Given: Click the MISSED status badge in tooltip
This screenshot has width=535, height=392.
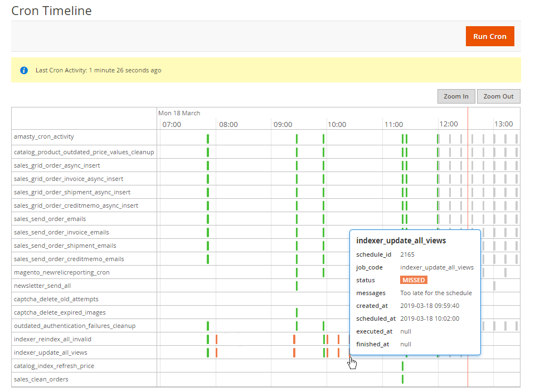Looking at the screenshot, I should pyautogui.click(x=414, y=280).
